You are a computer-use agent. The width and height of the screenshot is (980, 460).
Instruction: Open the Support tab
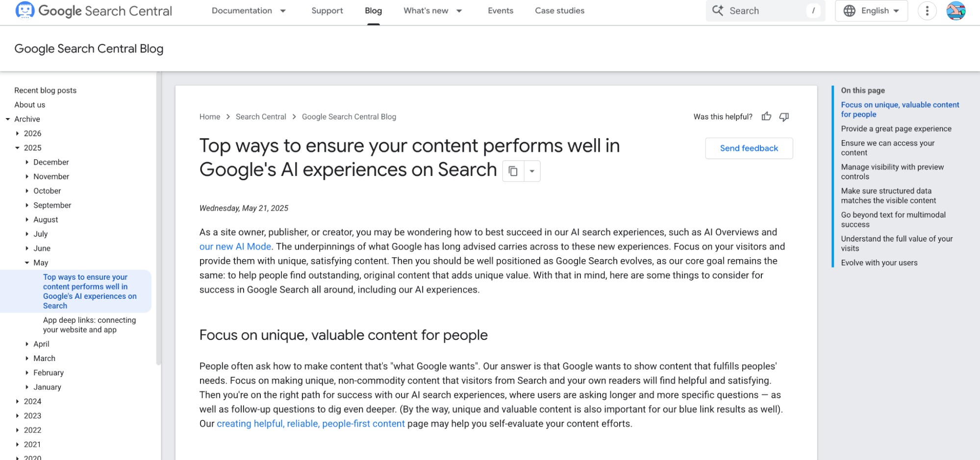pos(327,11)
